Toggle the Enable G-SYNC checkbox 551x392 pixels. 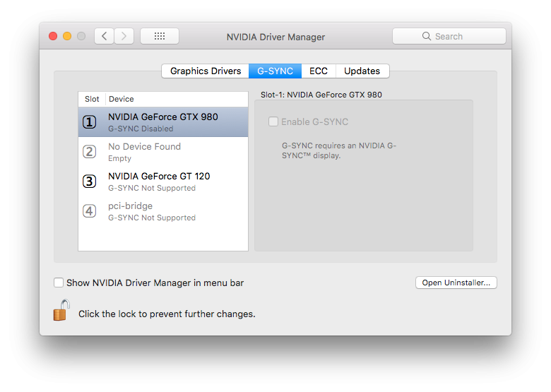coord(273,121)
